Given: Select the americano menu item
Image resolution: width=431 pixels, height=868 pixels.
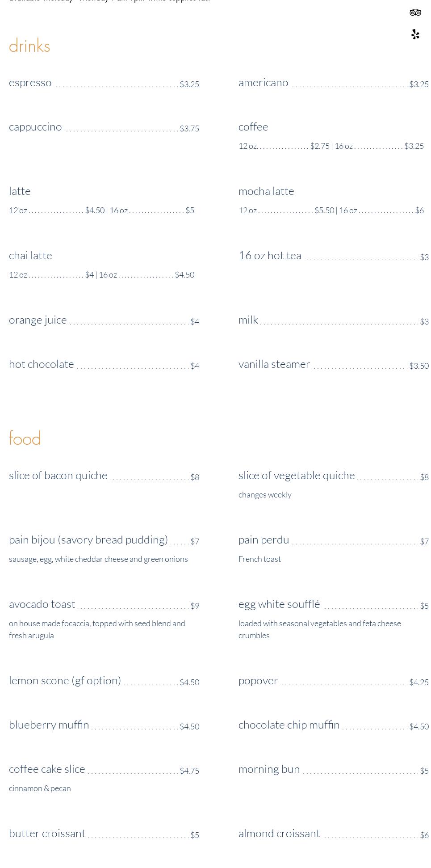Looking at the screenshot, I should pos(263,83).
